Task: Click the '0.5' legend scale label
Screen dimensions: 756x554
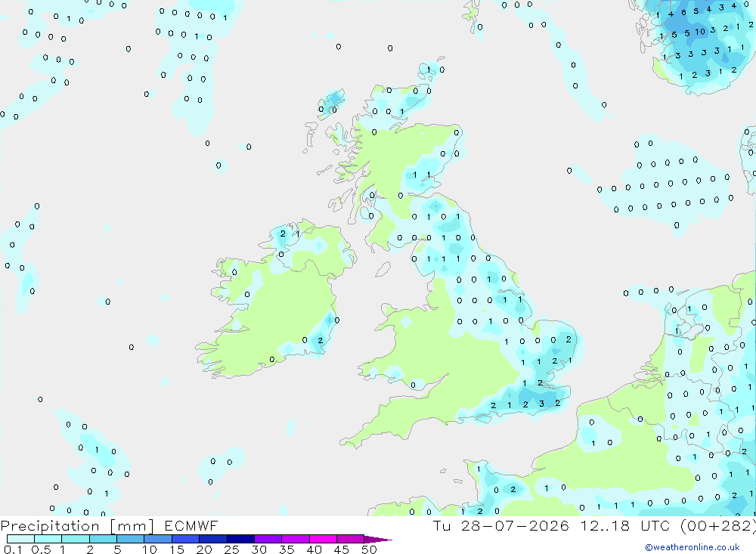Action: (41, 549)
